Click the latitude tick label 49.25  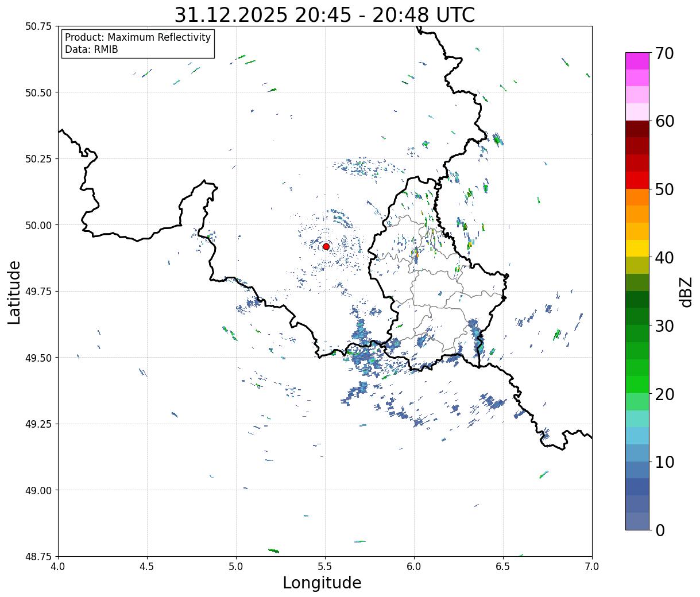38,424
